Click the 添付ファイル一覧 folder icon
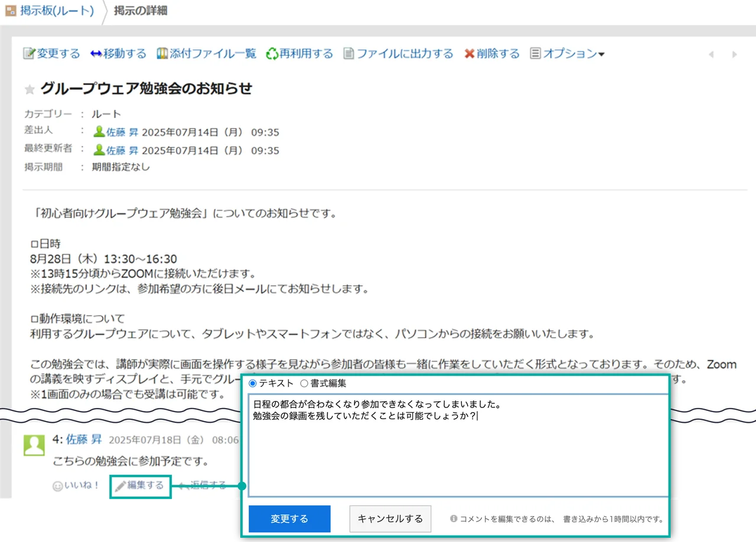This screenshot has width=756, height=542. point(162,54)
